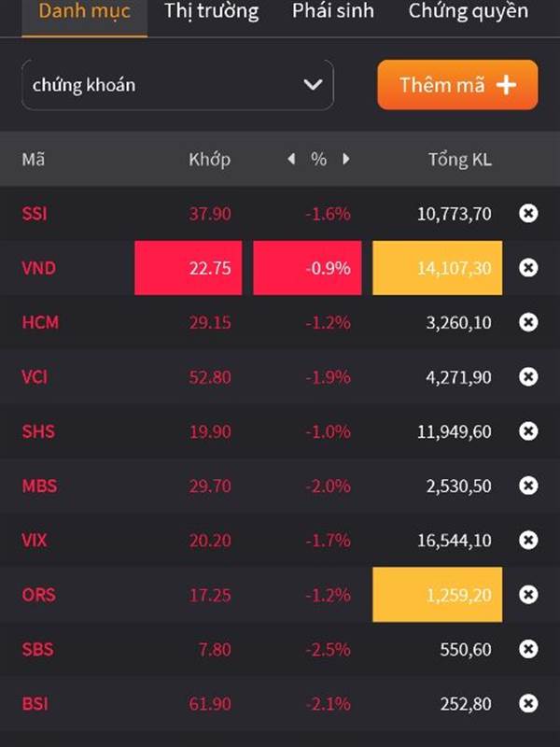560x747 pixels.
Task: Switch to the Thị trường tab
Action: [x=212, y=11]
